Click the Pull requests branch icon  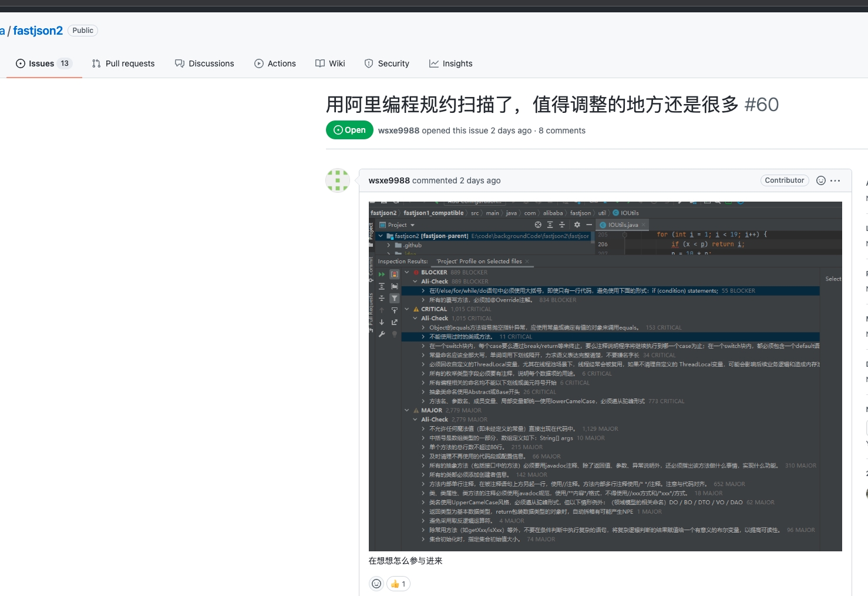(x=96, y=63)
